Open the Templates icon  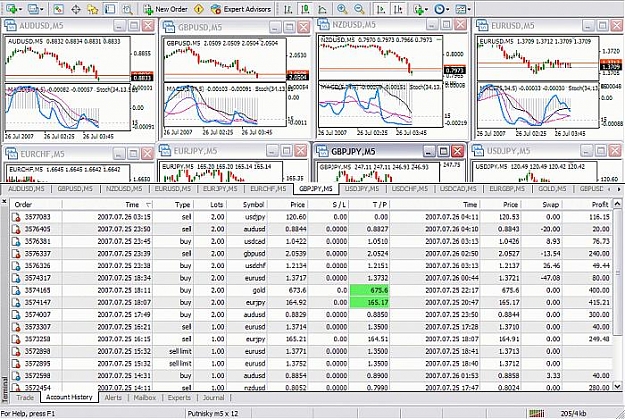(x=461, y=9)
